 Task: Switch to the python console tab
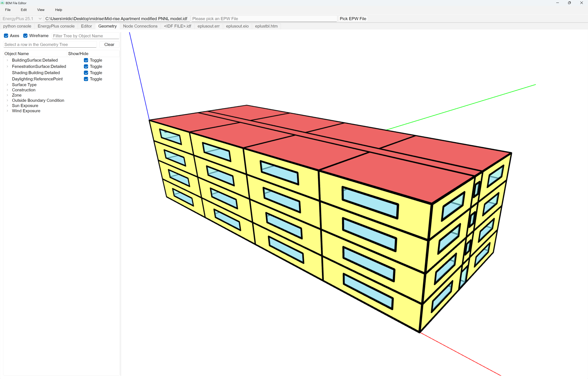pos(17,26)
